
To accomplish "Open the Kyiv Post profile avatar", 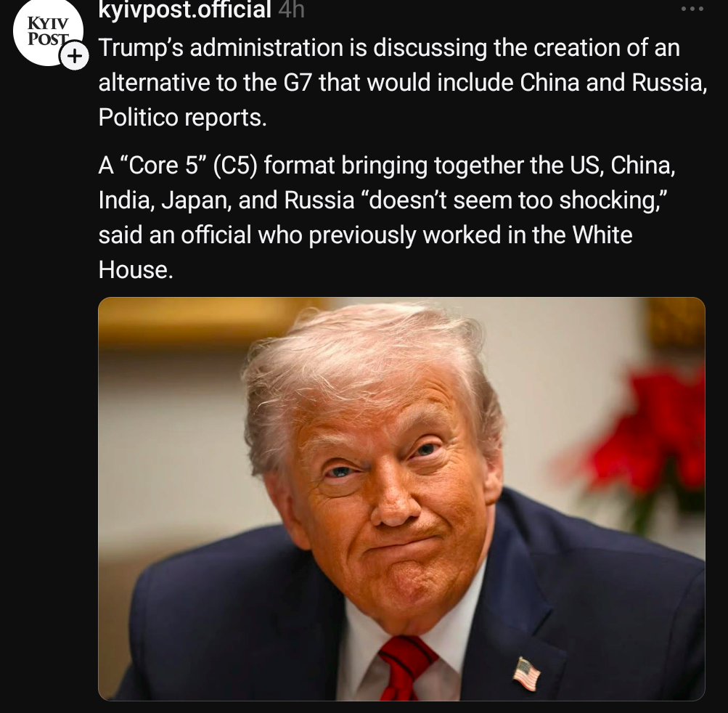I will [48, 31].
